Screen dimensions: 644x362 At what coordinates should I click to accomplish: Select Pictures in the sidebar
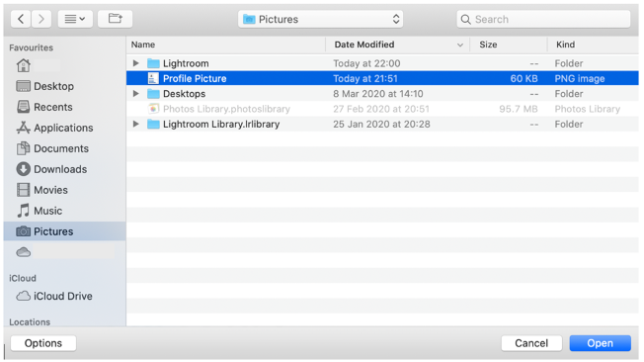pos(64,231)
